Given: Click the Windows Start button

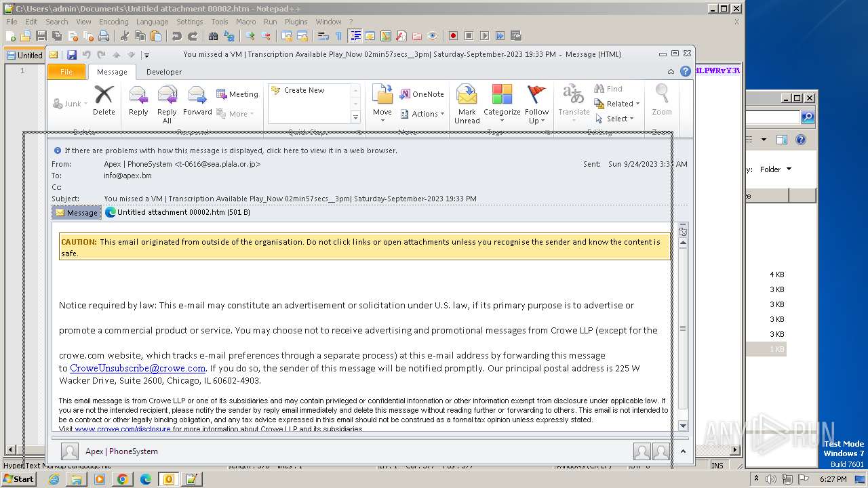Looking at the screenshot, I should click(x=18, y=479).
